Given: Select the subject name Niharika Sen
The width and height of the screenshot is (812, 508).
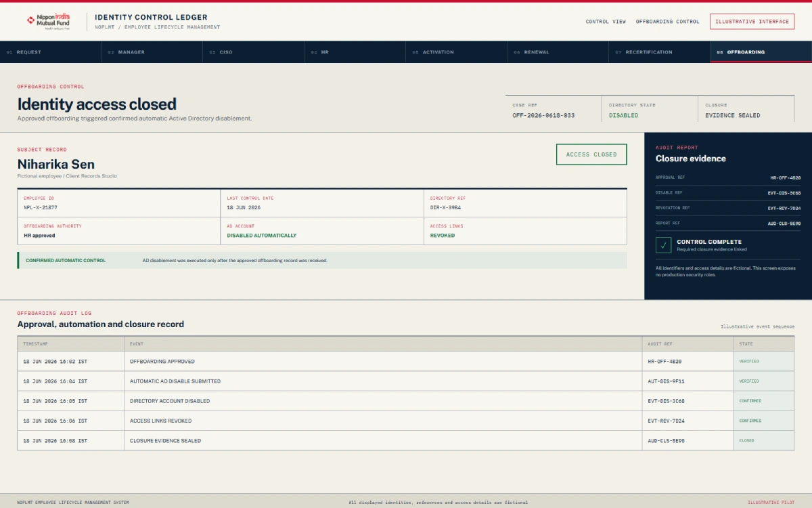Looking at the screenshot, I should point(55,165).
